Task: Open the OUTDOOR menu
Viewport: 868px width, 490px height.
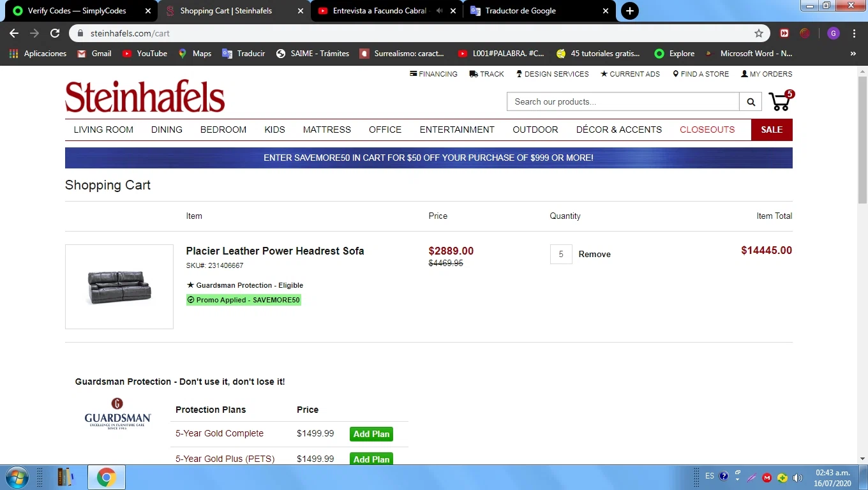Action: tap(535, 130)
